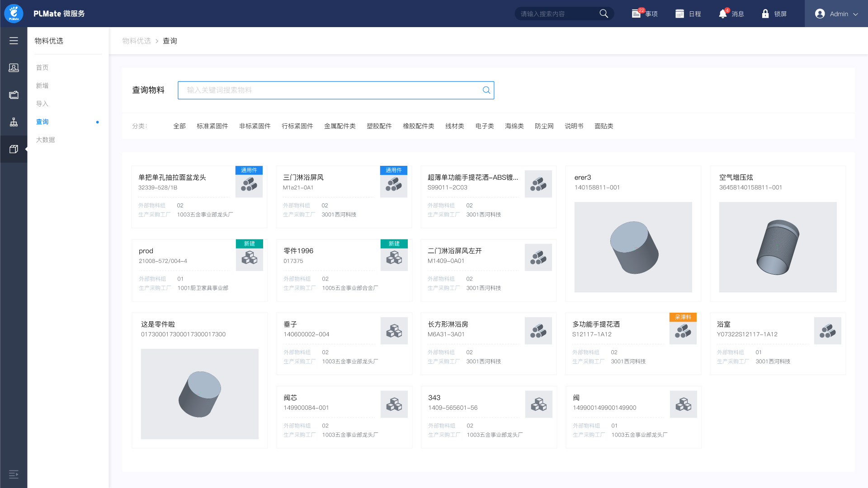Click the 锁屏 lock screen icon
The height and width of the screenshot is (488, 868).
pos(765,14)
